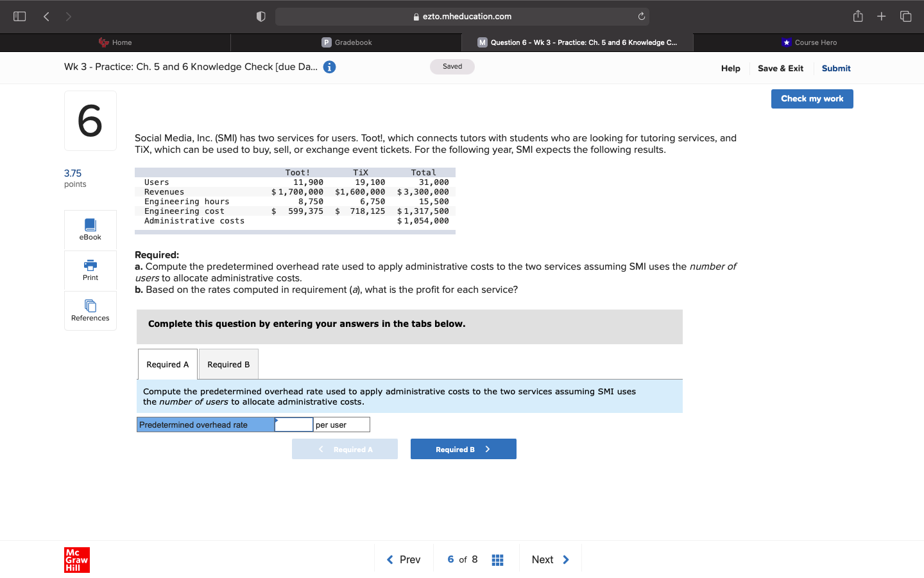Click the '3.75' points value
Image resolution: width=924 pixels, height=578 pixels.
(73, 173)
